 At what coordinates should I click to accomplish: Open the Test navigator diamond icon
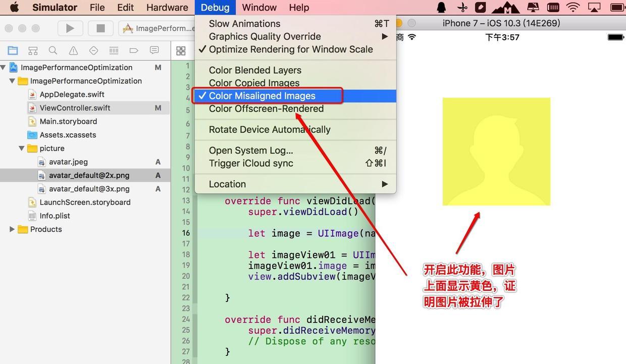point(93,50)
